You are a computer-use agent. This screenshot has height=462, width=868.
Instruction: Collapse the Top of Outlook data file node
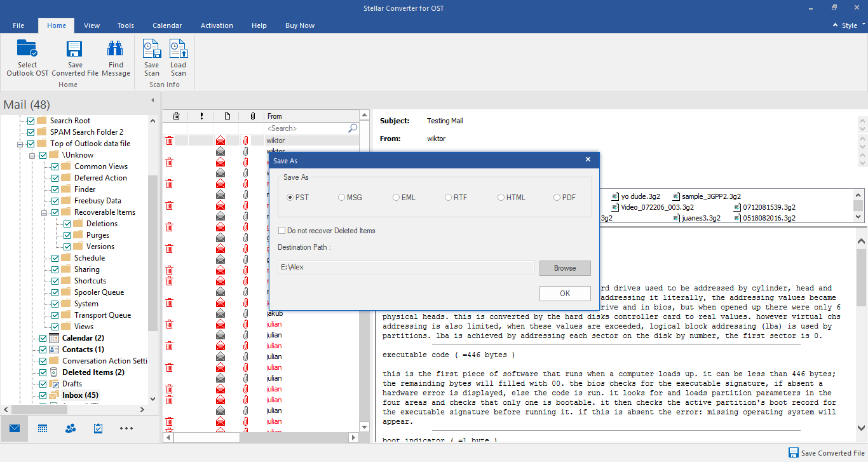[x=20, y=143]
